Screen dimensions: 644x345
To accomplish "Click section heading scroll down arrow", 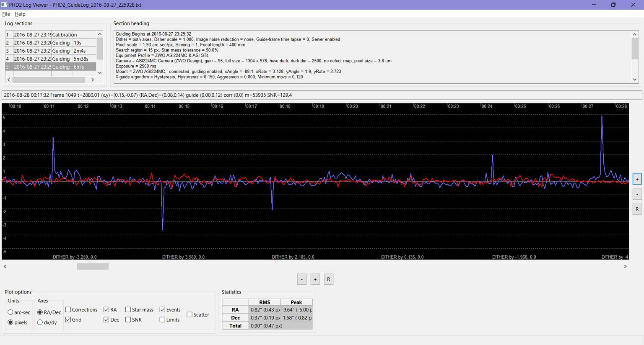I will (635, 80).
